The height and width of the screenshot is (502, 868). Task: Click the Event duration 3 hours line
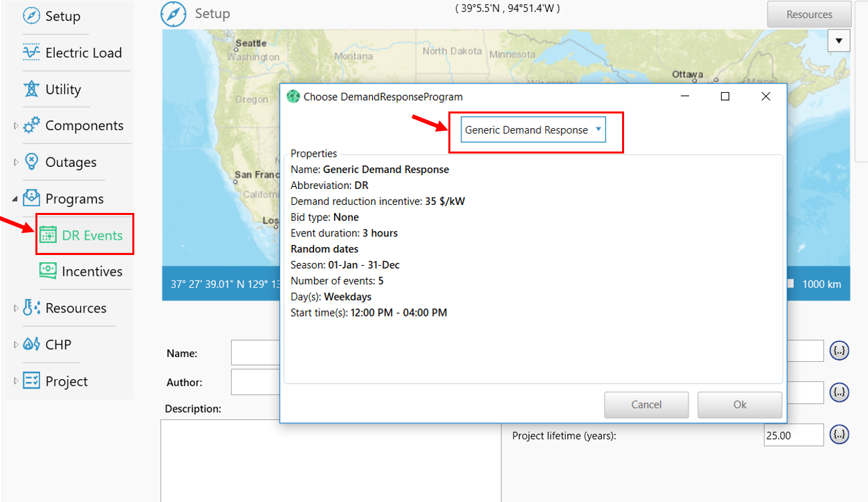tap(344, 233)
